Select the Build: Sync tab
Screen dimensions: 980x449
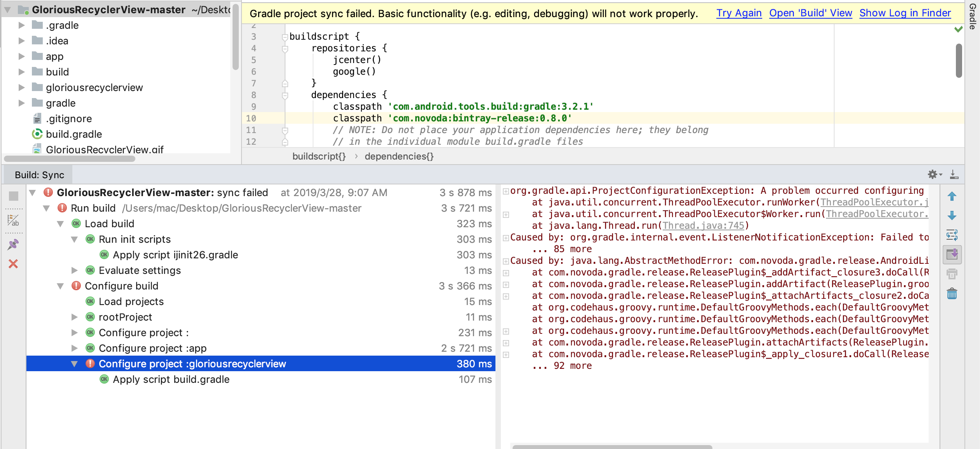[x=40, y=175]
